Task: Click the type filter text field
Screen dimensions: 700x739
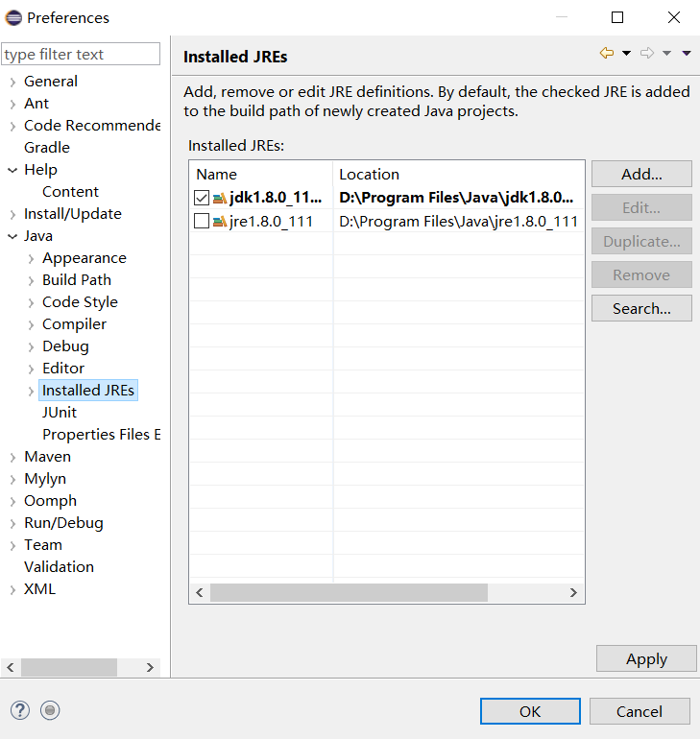Action: coord(81,54)
